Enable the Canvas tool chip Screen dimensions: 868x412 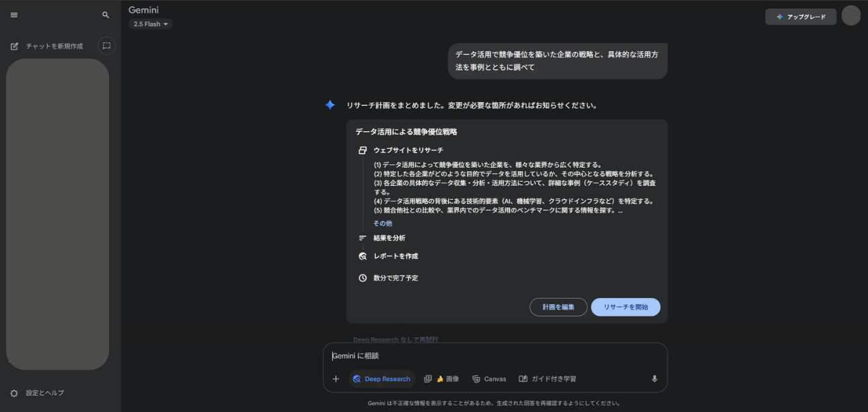coord(489,378)
